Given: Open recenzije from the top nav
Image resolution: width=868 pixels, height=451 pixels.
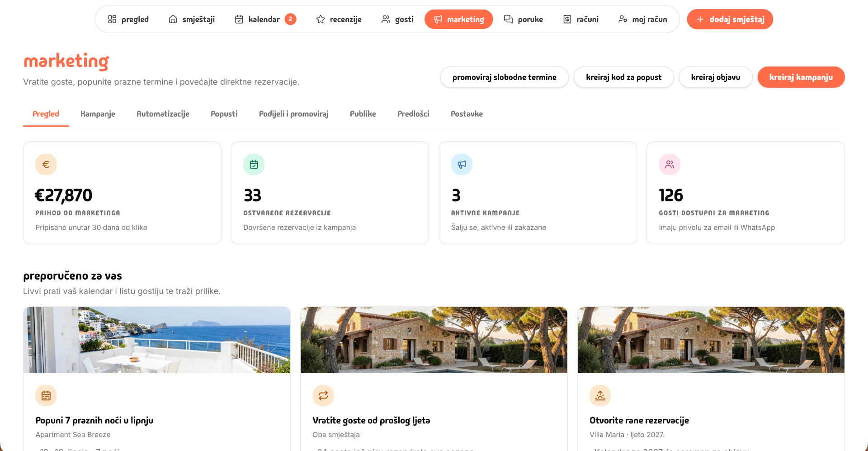Looking at the screenshot, I should [x=339, y=19].
